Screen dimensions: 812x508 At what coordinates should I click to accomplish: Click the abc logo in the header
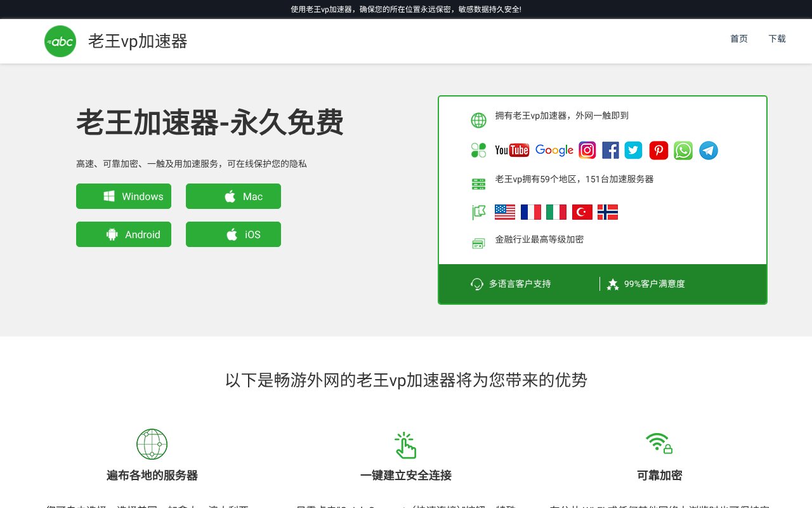coord(60,41)
